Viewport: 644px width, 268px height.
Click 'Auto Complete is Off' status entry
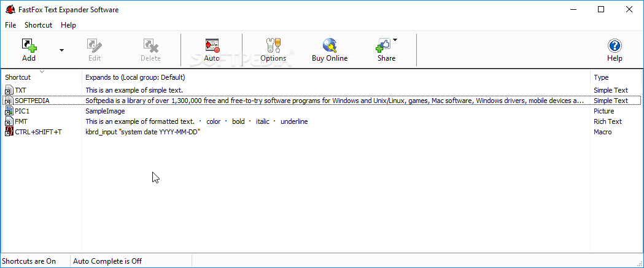(x=107, y=261)
